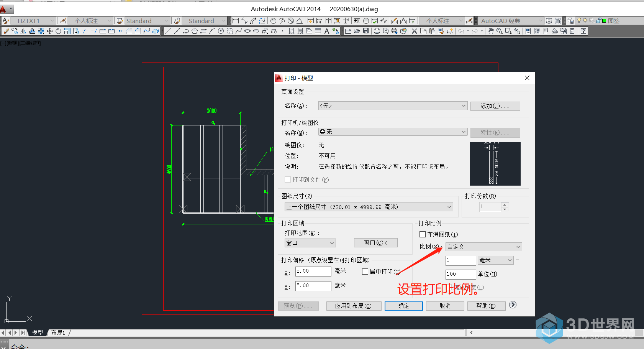Open the [二维线框] visual style menu
Image resolution: width=644 pixels, height=349 pixels.
click(30, 43)
